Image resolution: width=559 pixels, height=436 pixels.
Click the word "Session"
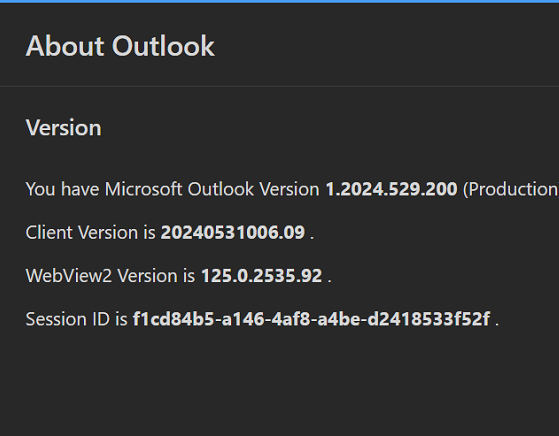point(56,319)
